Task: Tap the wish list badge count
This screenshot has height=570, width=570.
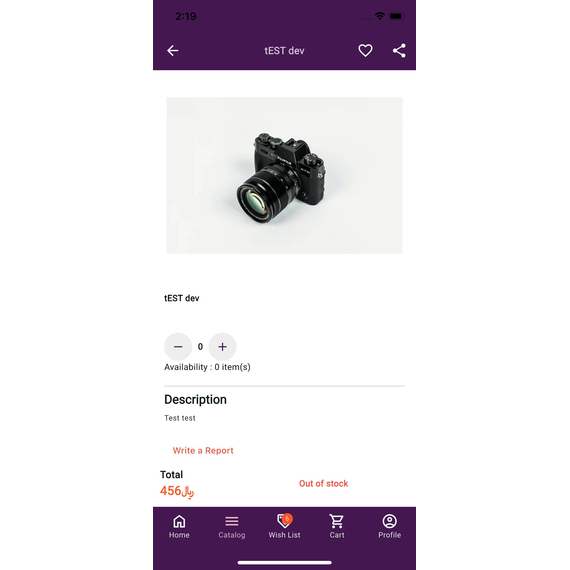Action: pyautogui.click(x=287, y=518)
